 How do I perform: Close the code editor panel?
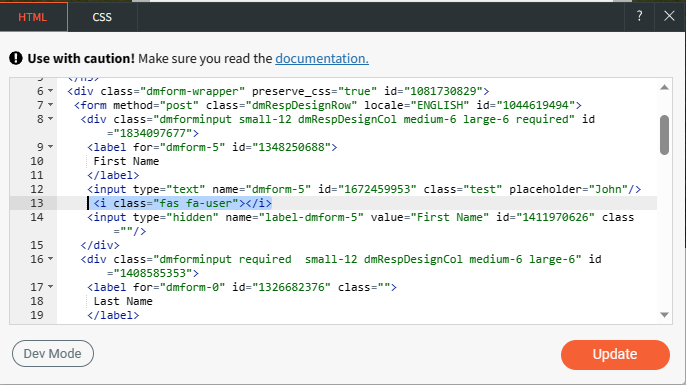click(669, 17)
